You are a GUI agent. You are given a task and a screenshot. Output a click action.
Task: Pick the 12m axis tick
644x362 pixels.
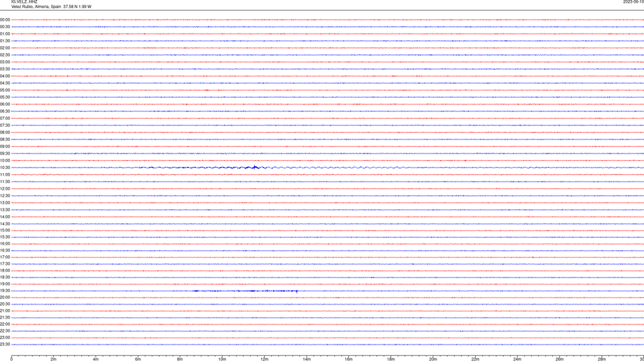tap(264, 359)
